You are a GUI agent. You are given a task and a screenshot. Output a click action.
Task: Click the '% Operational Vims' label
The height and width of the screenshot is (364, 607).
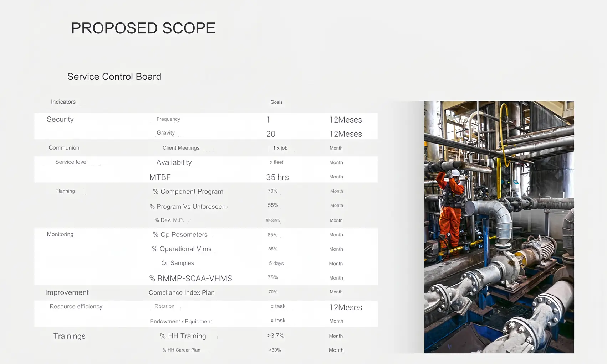pos(182,249)
